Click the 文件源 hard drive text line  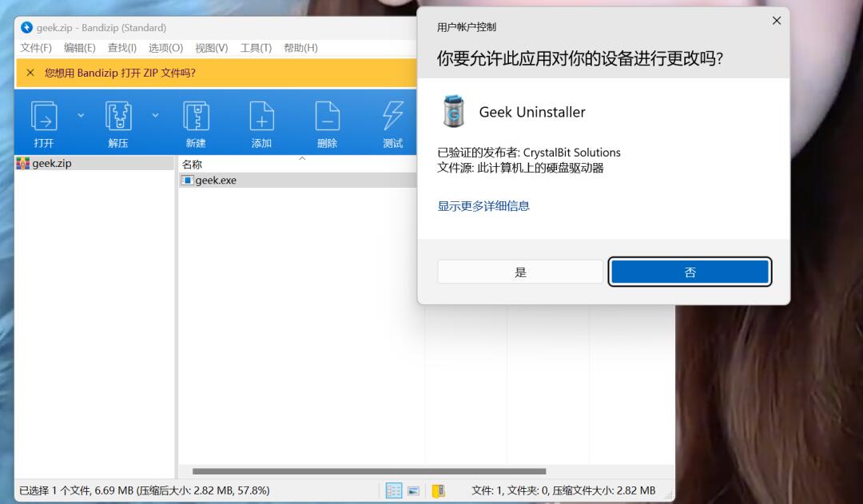(520, 168)
